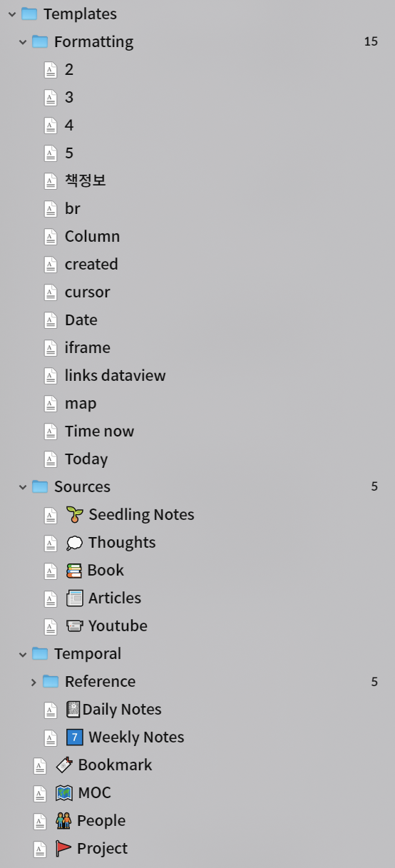This screenshot has width=395, height=868.
Task: Open the Book template
Action: pyautogui.click(x=106, y=570)
